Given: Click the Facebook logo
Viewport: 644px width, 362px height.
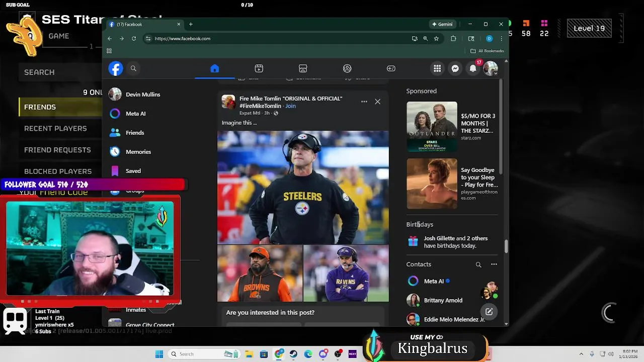Looking at the screenshot, I should 116,68.
